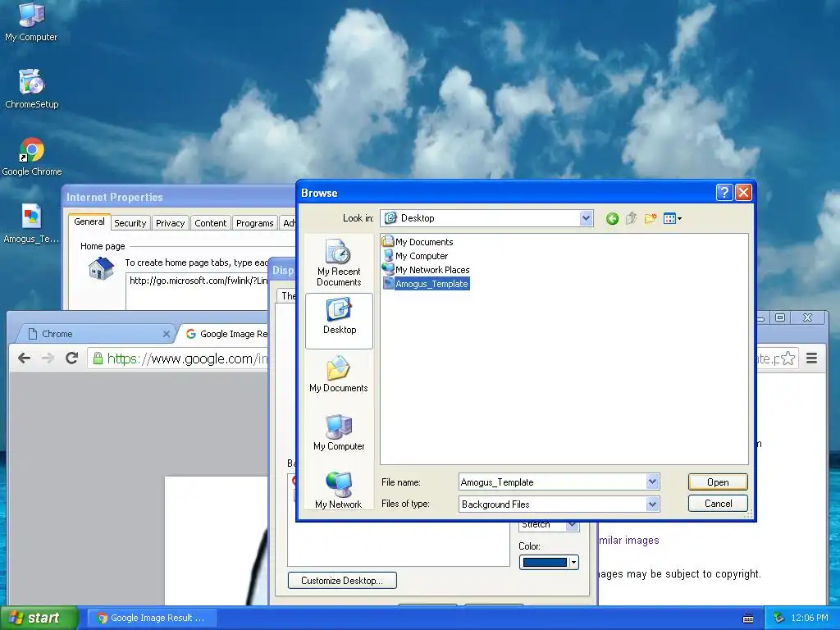Bookmark page with star icon in Chrome
The height and width of the screenshot is (630, 840).
click(788, 358)
